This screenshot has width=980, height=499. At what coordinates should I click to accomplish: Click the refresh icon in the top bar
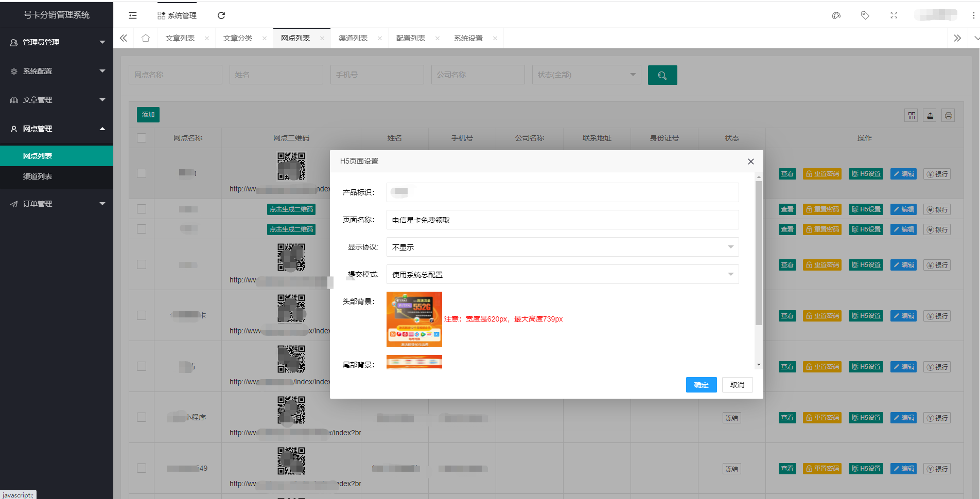[221, 15]
